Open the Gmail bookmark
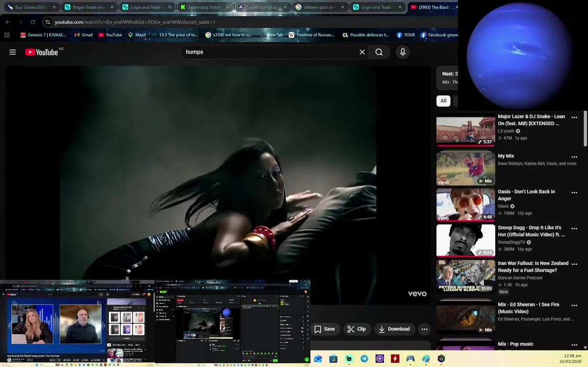Image resolution: width=588 pixels, height=367 pixels. coord(83,35)
